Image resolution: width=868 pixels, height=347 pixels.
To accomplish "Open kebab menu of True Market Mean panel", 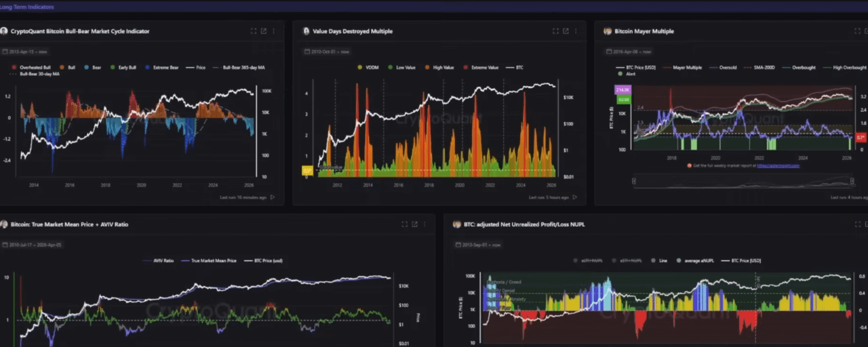I will tap(425, 224).
